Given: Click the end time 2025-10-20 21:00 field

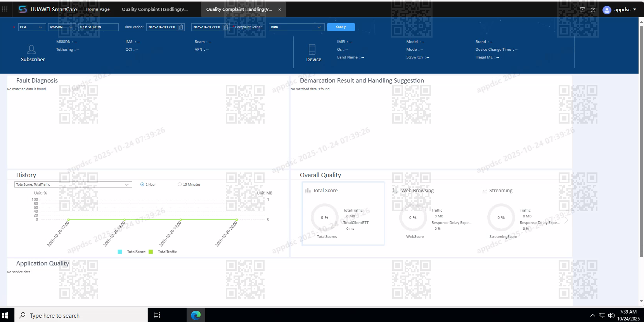Looking at the screenshot, I should point(210,27).
